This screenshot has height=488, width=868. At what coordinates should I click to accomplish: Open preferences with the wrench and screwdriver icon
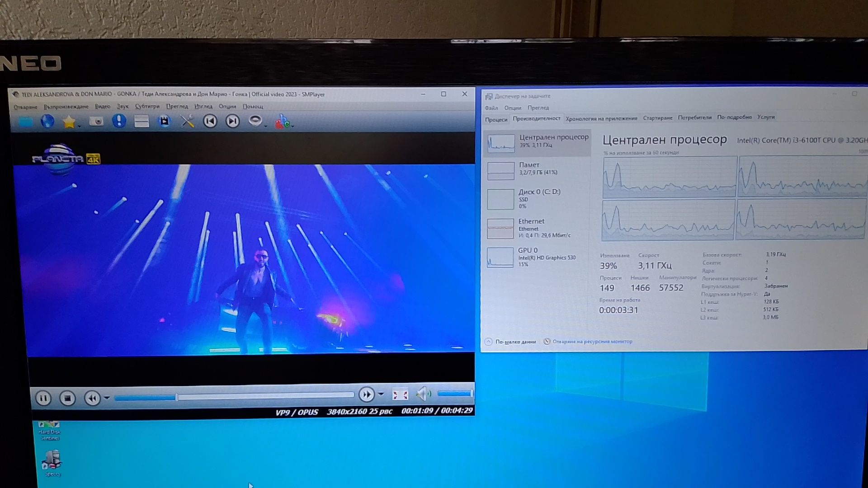coord(187,121)
